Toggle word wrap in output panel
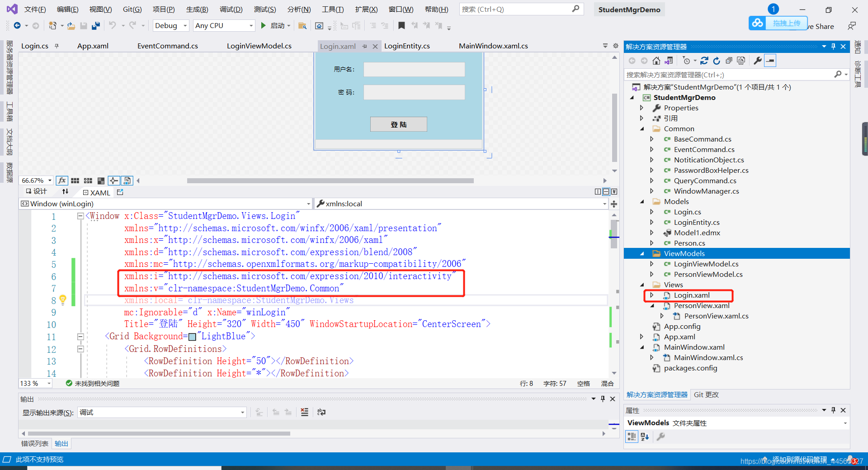The image size is (868, 470). point(321,412)
